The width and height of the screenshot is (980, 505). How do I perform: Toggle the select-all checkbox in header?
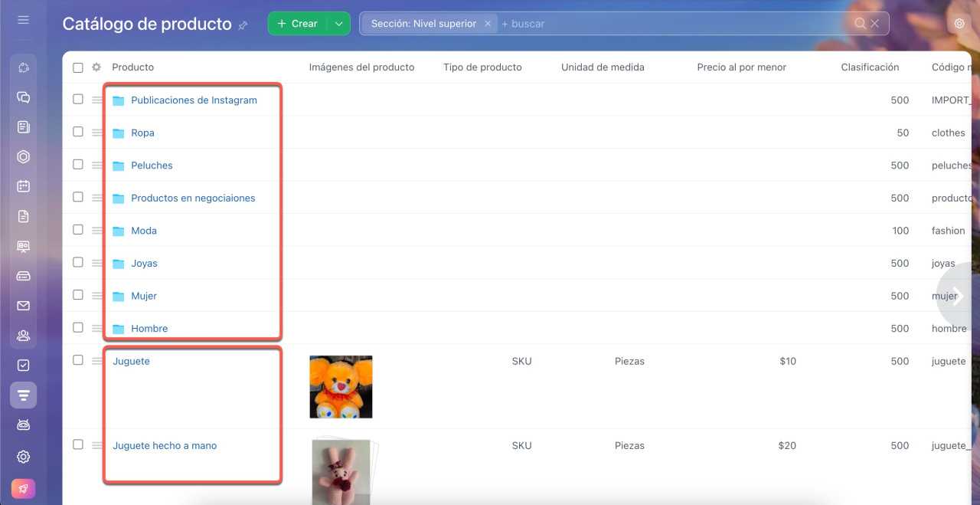[x=78, y=67]
